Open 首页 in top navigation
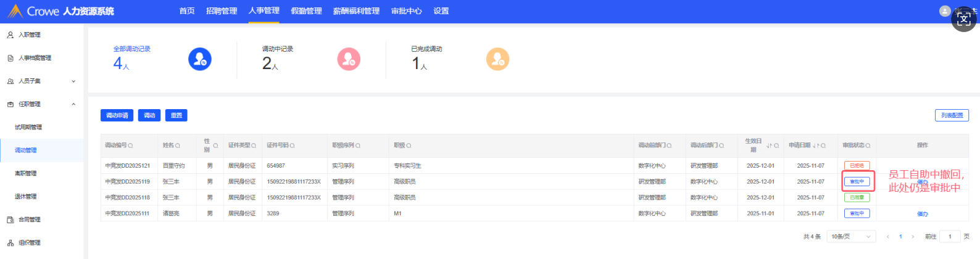The image size is (980, 259). pyautogui.click(x=187, y=11)
